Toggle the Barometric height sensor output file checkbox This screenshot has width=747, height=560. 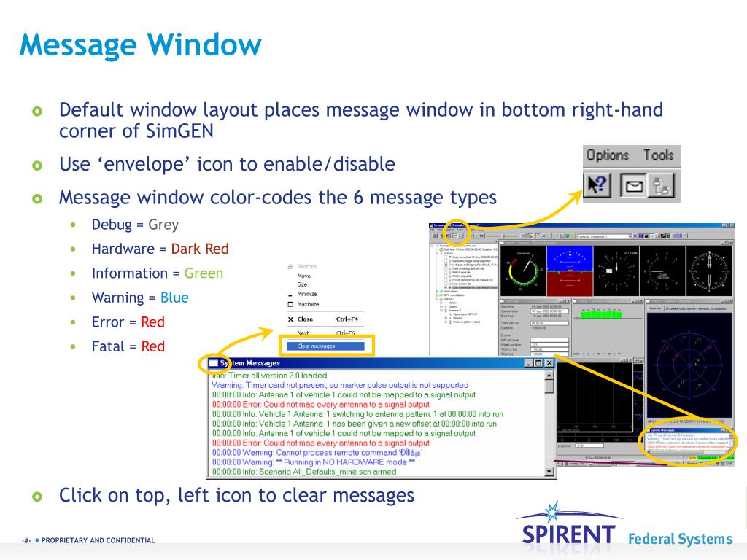(x=446, y=261)
